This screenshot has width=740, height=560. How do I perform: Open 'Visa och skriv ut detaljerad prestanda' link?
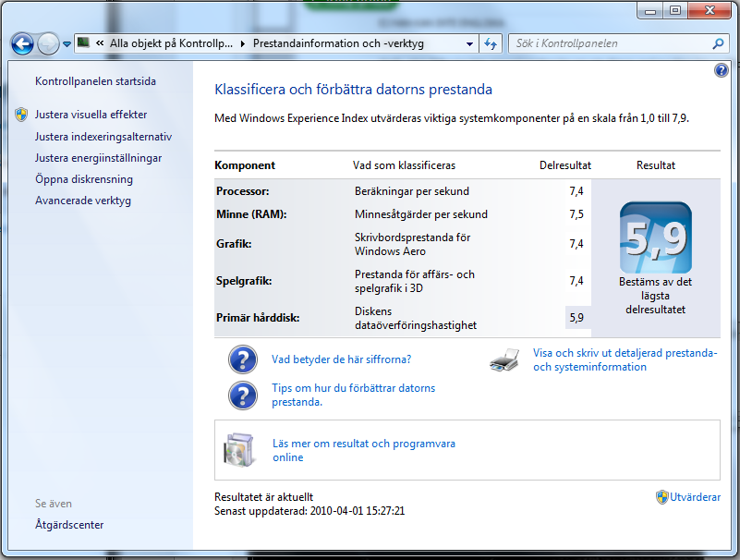(x=625, y=359)
